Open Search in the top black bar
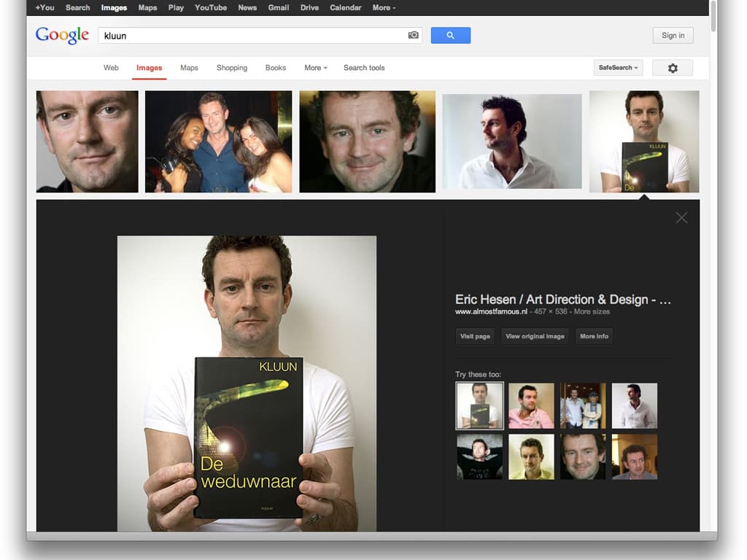Screen dimensions: 747x560 click(77, 7)
